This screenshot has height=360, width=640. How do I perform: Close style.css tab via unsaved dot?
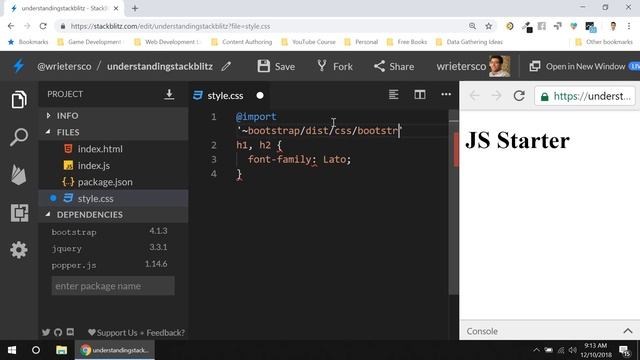click(x=260, y=96)
